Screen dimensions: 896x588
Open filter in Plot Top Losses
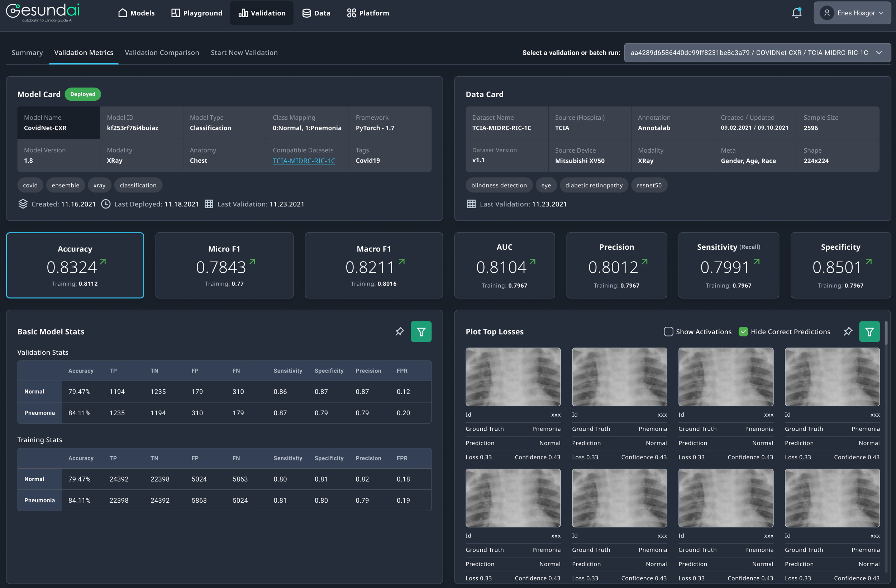869,332
